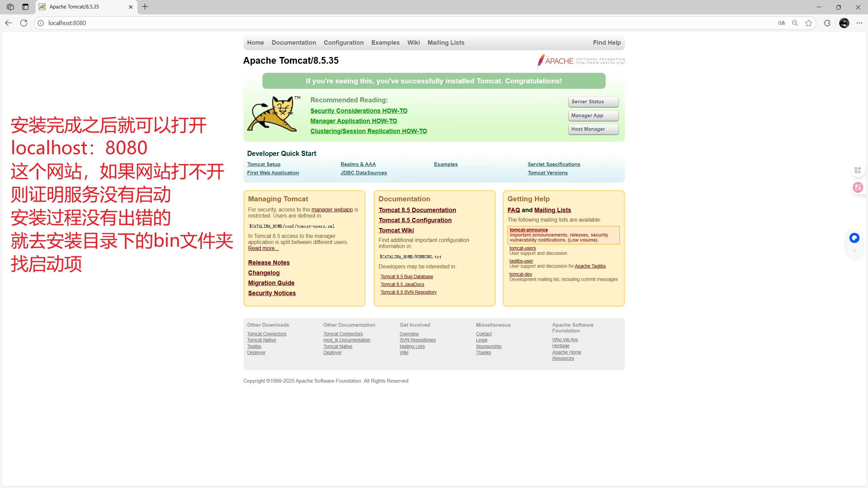Open Examples in the navigation bar
The height and width of the screenshot is (488, 868).
[x=385, y=43]
